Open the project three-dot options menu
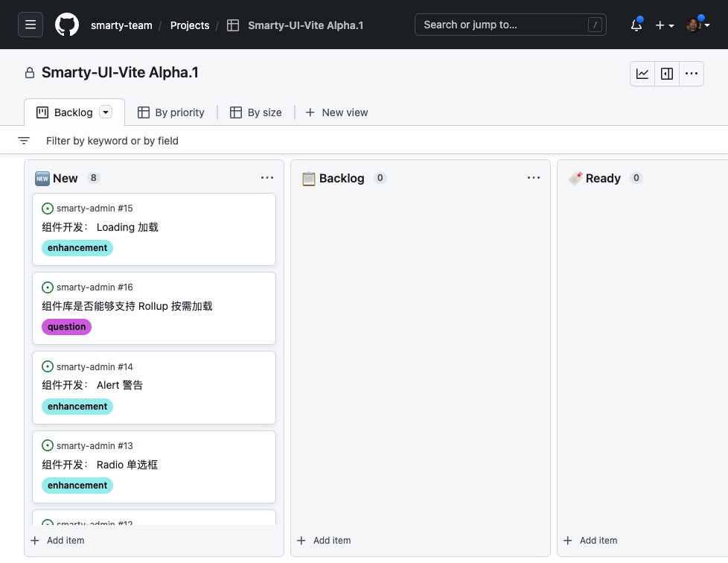Screen dimensions: 728x563 tap(692, 74)
